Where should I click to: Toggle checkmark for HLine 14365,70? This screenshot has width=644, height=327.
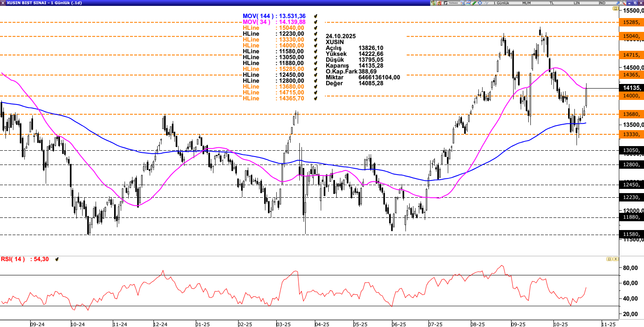click(316, 98)
